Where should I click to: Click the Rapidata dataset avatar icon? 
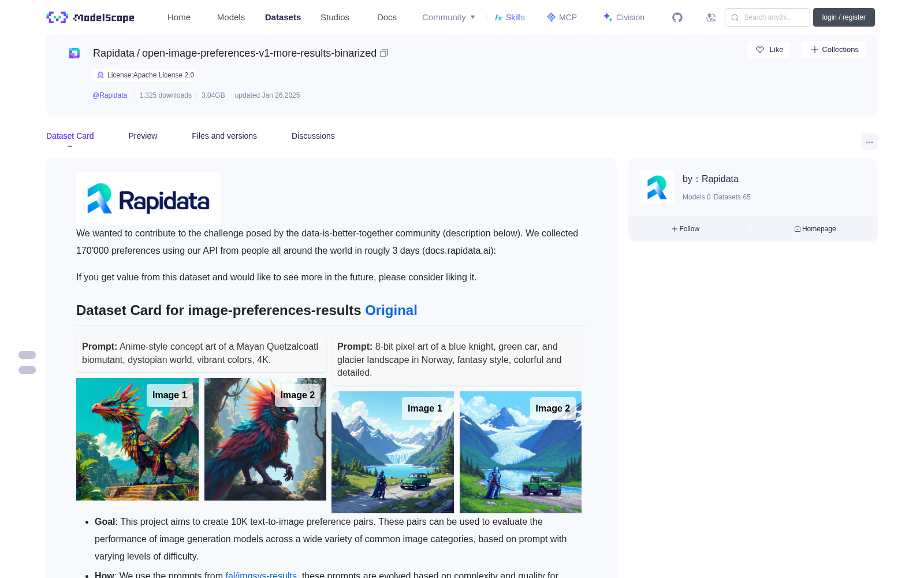pos(74,53)
